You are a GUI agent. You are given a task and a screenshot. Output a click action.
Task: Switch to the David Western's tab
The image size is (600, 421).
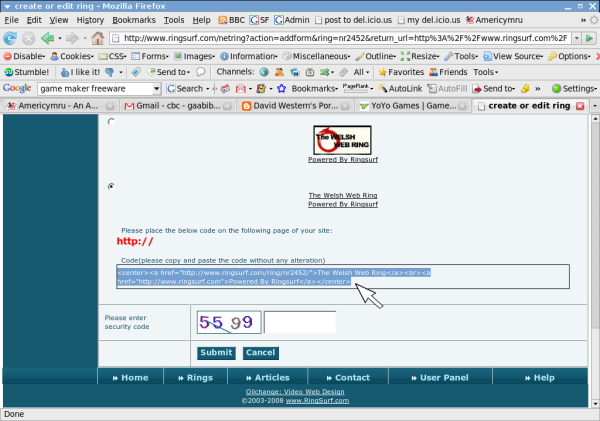[295, 106]
